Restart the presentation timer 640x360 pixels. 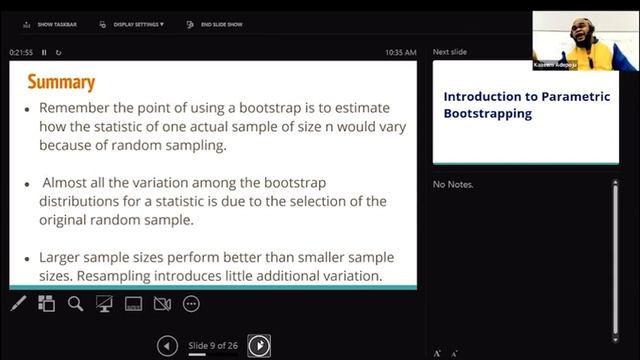click(x=58, y=52)
